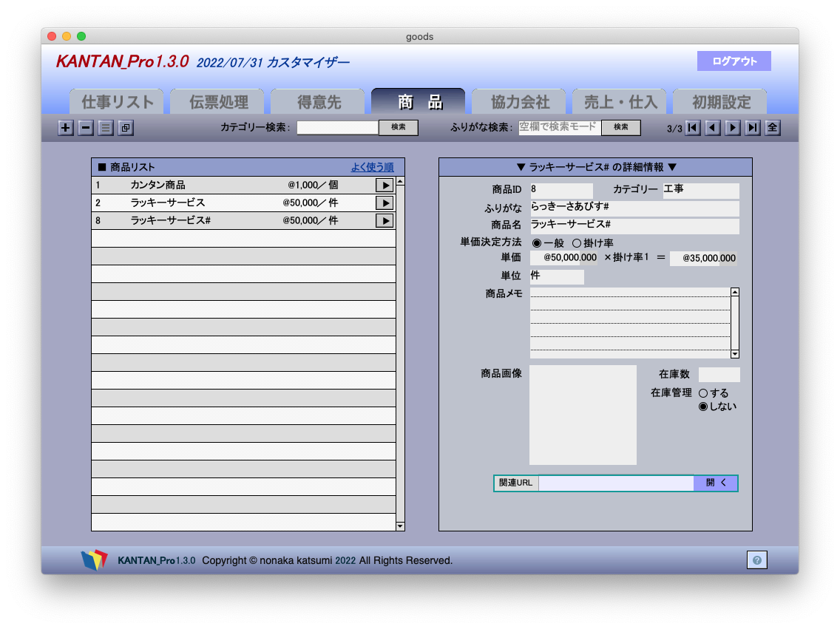Jump to first record
Viewport: 840px width, 629px height.
point(693,127)
